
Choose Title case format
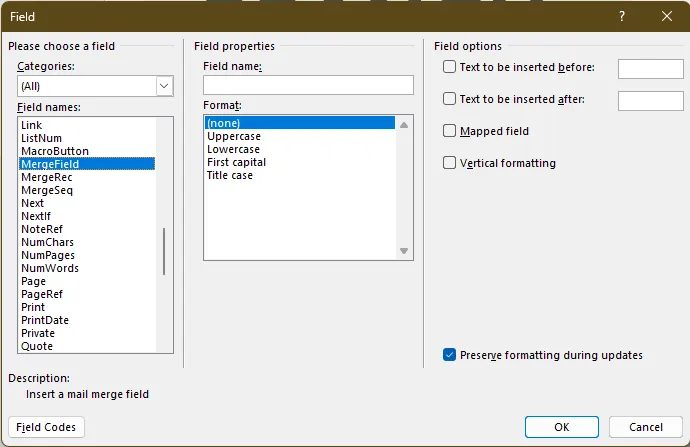pos(230,175)
